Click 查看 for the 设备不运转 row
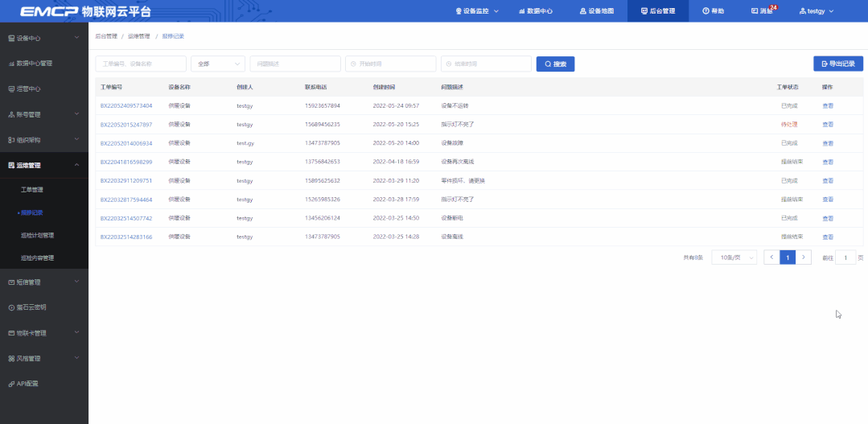Image resolution: width=868 pixels, height=424 pixels. pyautogui.click(x=828, y=105)
